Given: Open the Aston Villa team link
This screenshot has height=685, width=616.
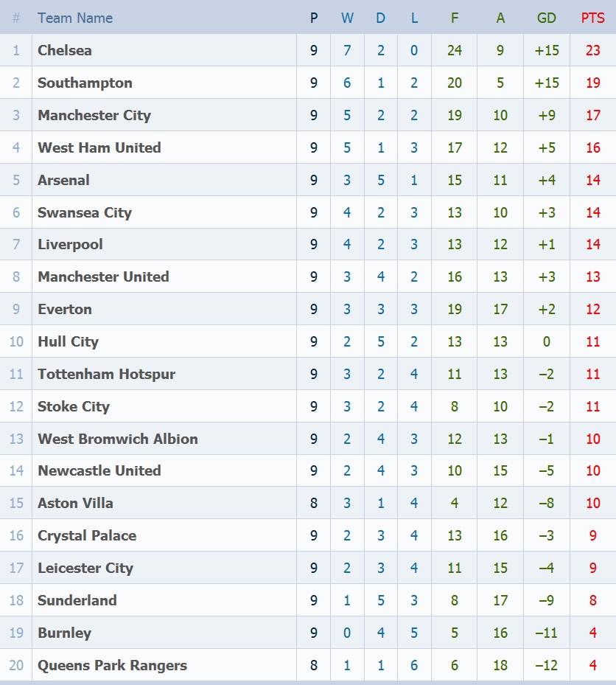Looking at the screenshot, I should click(75, 503).
